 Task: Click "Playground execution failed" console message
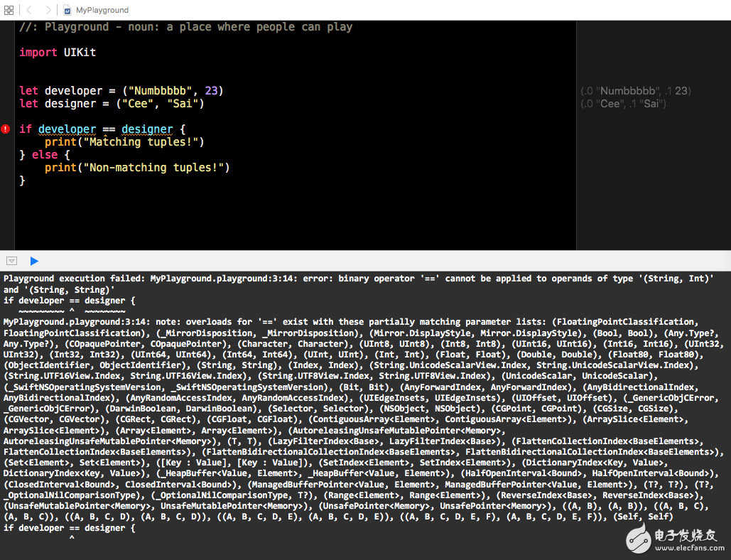click(x=71, y=279)
